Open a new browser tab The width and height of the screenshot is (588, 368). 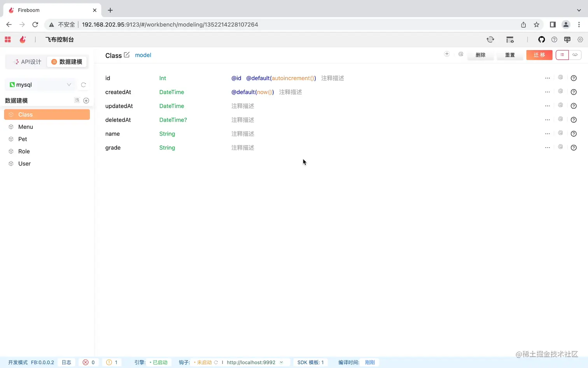point(110,10)
